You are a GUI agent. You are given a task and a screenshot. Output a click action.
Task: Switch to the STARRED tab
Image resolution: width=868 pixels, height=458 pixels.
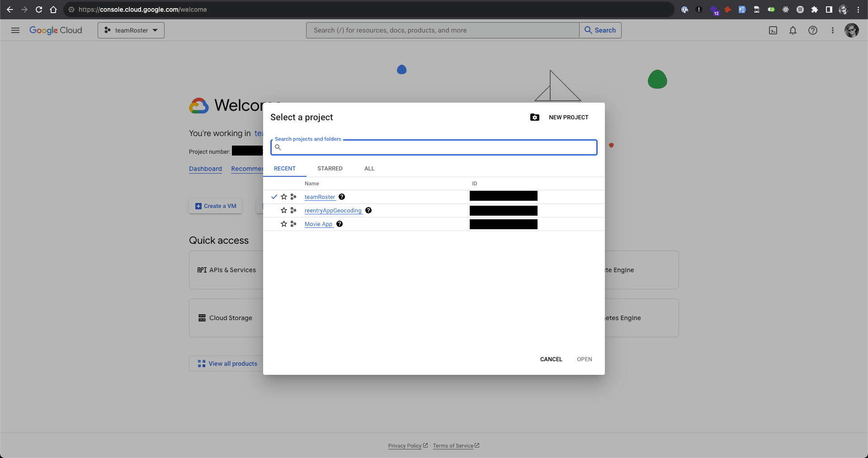tap(330, 168)
